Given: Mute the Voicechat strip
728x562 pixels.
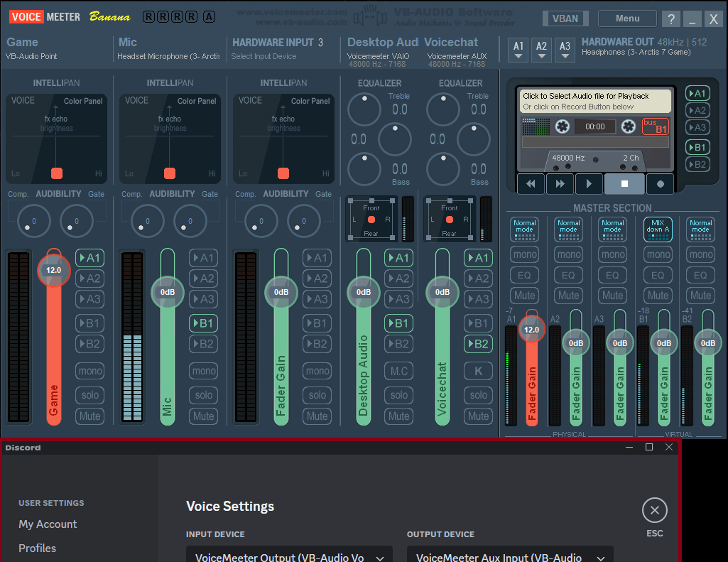Looking at the screenshot, I should [478, 416].
